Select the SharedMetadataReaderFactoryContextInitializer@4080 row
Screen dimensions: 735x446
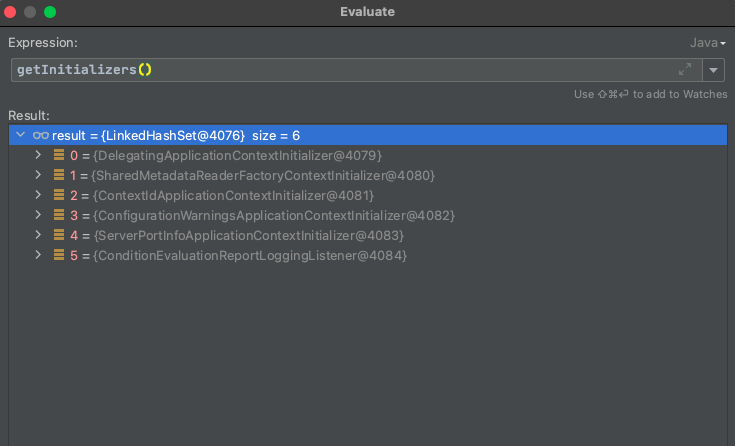pos(250,175)
